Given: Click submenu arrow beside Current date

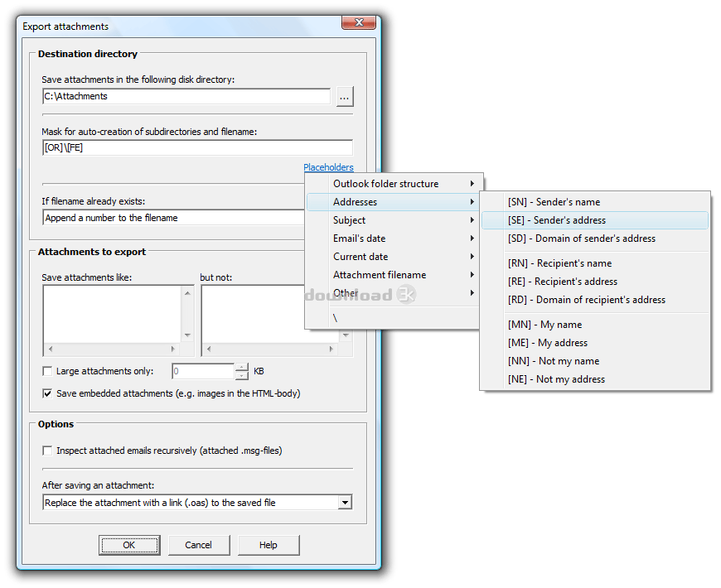Looking at the screenshot, I should pyautogui.click(x=472, y=257).
